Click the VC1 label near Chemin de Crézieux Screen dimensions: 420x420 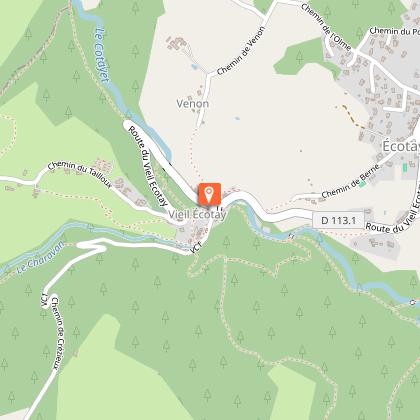pos(44,301)
